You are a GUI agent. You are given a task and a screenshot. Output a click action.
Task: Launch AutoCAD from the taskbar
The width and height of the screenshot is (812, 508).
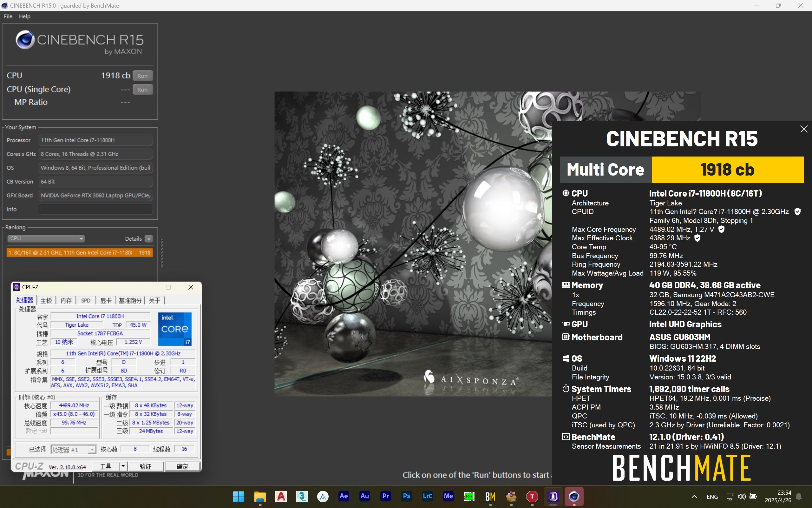click(281, 496)
